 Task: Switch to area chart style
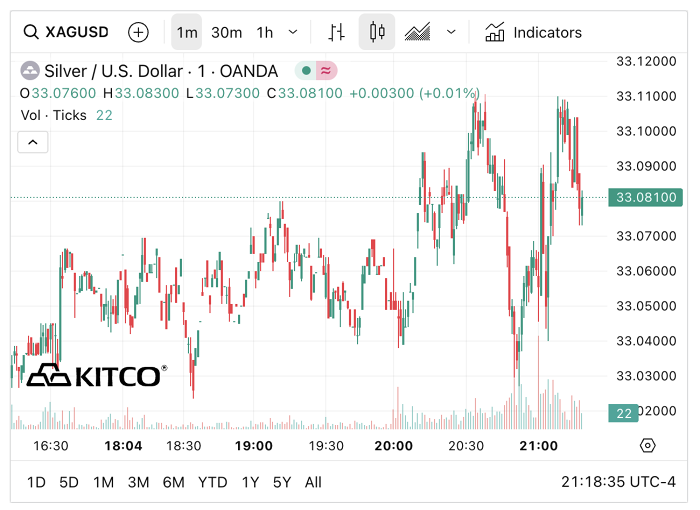click(417, 32)
